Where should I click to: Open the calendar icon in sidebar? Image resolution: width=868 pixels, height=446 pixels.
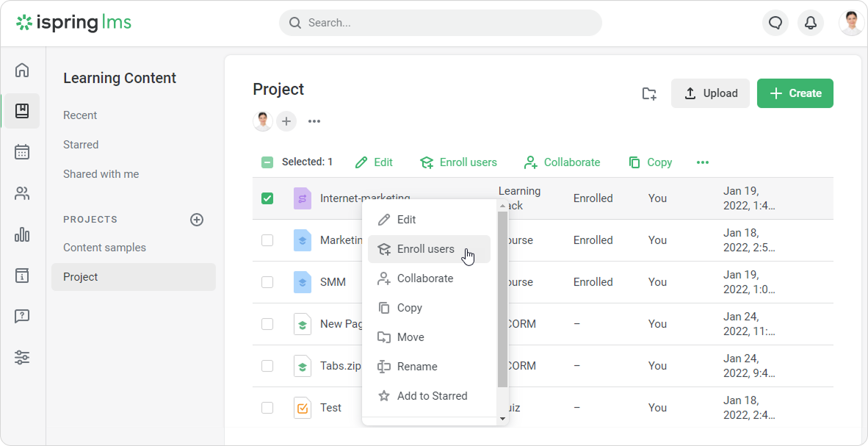pyautogui.click(x=22, y=152)
